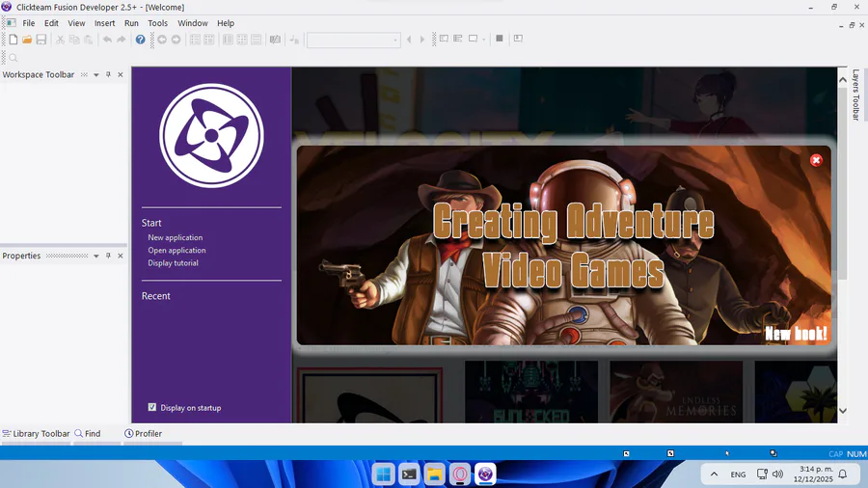The width and height of the screenshot is (868, 488).
Task: Close the Workspace Toolbar panel
Action: click(121, 74)
